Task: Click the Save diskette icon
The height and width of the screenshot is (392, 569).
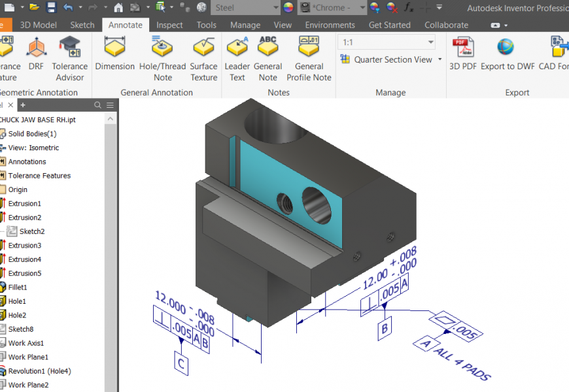Action: pyautogui.click(x=51, y=7)
